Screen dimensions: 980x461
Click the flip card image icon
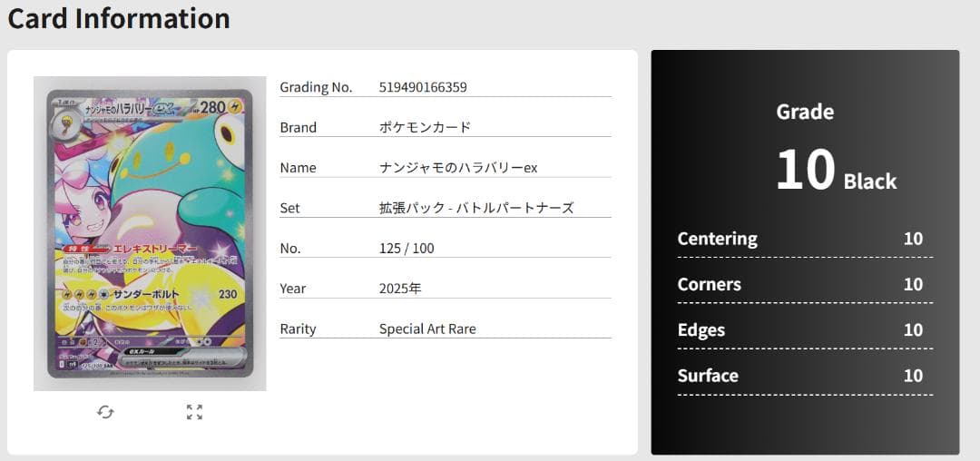pyautogui.click(x=105, y=412)
